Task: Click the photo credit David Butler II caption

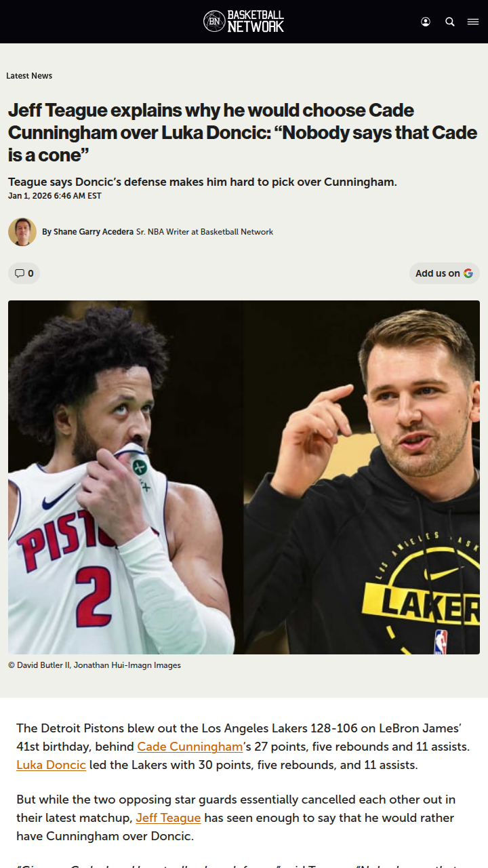Action: (94, 665)
